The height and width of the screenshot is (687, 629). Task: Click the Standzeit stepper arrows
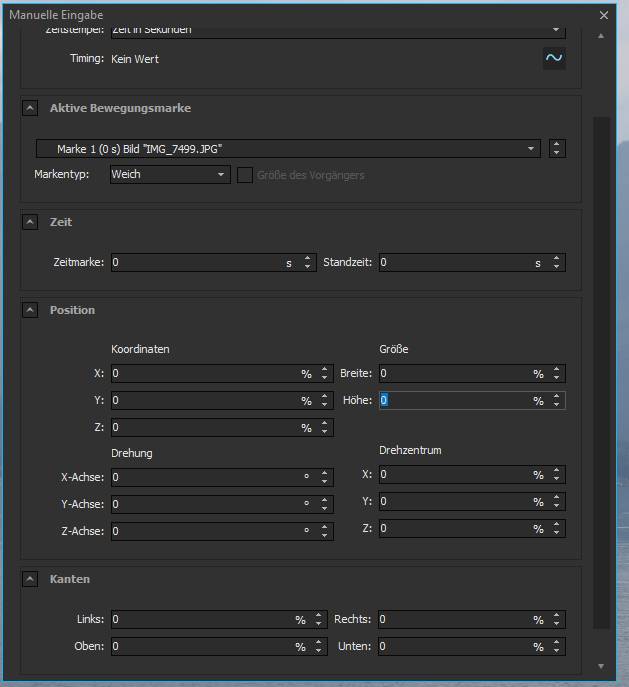click(557, 263)
